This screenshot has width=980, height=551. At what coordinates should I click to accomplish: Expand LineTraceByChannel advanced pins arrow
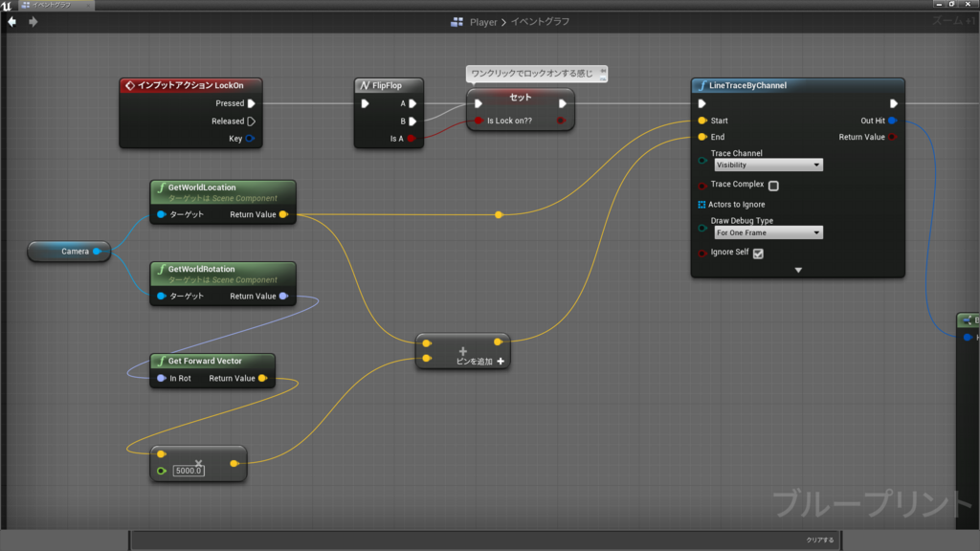(x=798, y=271)
